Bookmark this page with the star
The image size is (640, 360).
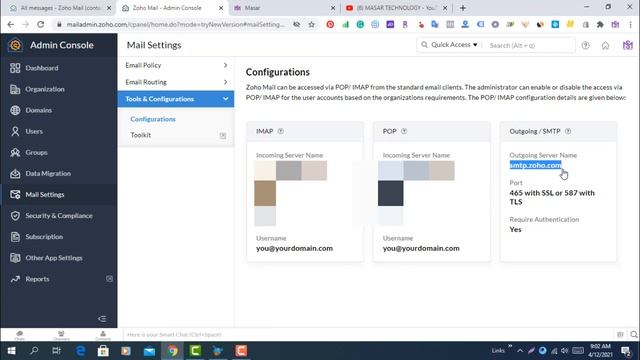tap(311, 24)
